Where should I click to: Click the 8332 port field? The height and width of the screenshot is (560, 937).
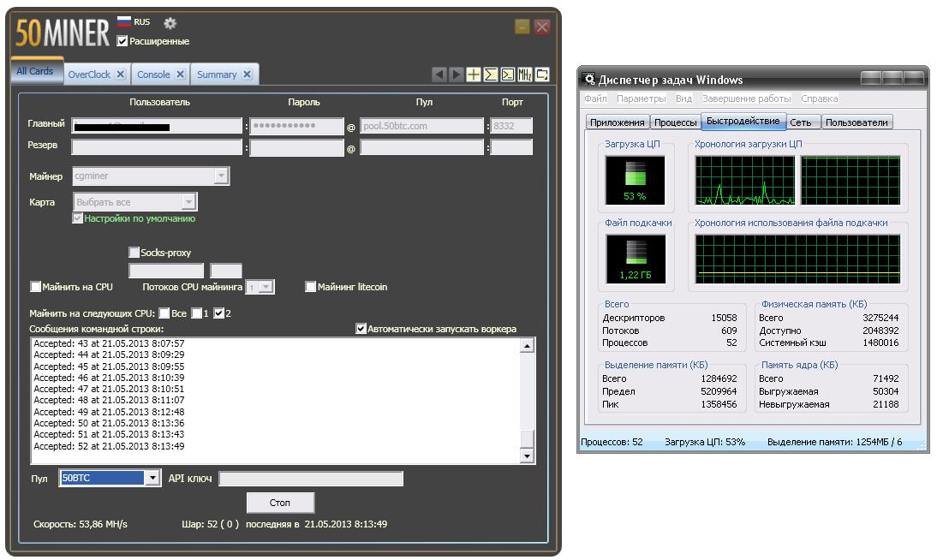(x=511, y=126)
